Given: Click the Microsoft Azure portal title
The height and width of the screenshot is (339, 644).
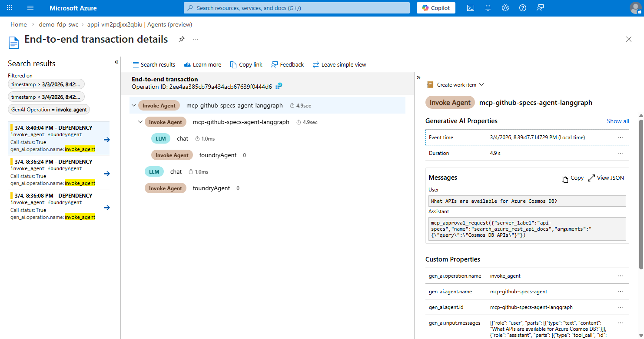Looking at the screenshot, I should 73,8.
